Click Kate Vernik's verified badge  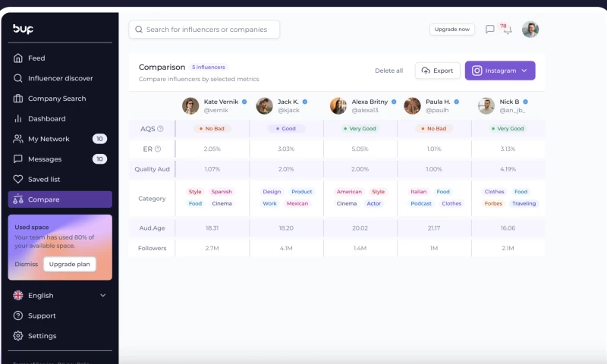[x=244, y=102]
